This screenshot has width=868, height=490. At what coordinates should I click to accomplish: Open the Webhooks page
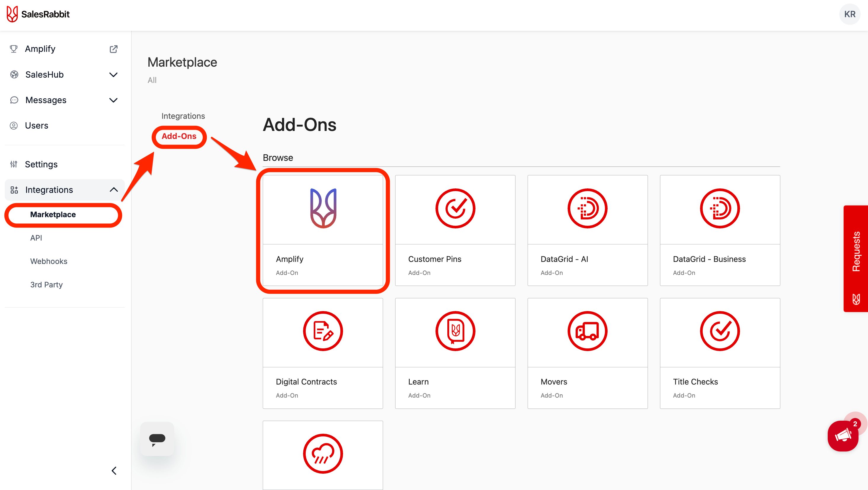49,261
